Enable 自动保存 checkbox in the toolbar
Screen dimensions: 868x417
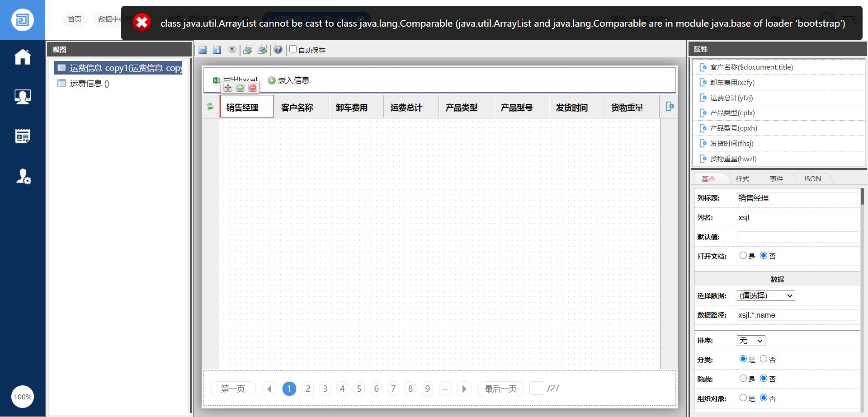tap(292, 50)
